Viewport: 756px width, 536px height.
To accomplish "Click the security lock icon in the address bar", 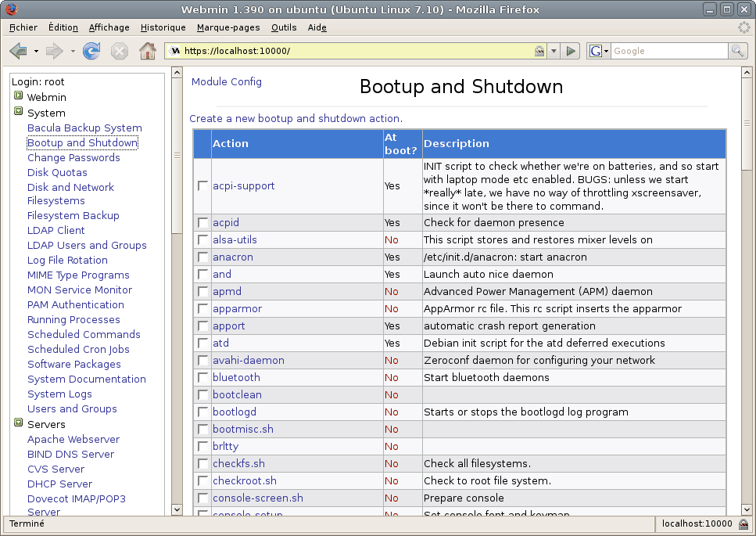I will pyautogui.click(x=539, y=51).
